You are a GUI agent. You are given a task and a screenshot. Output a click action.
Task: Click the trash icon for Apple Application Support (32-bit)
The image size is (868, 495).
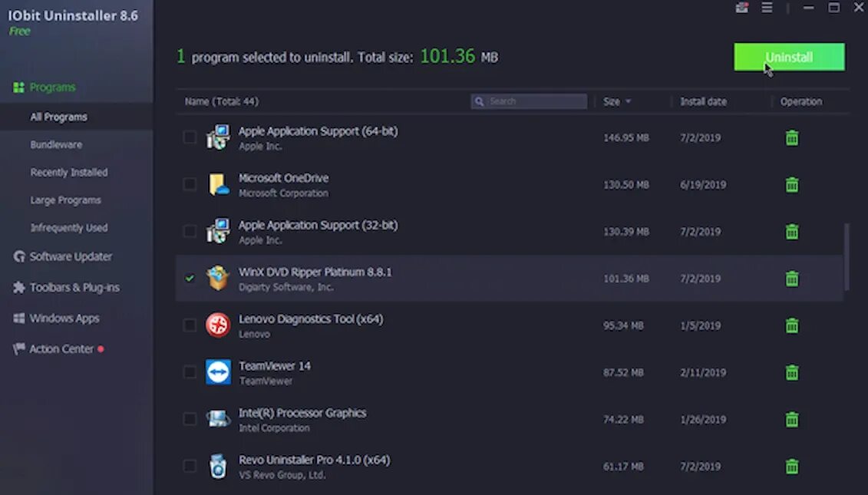tap(792, 232)
